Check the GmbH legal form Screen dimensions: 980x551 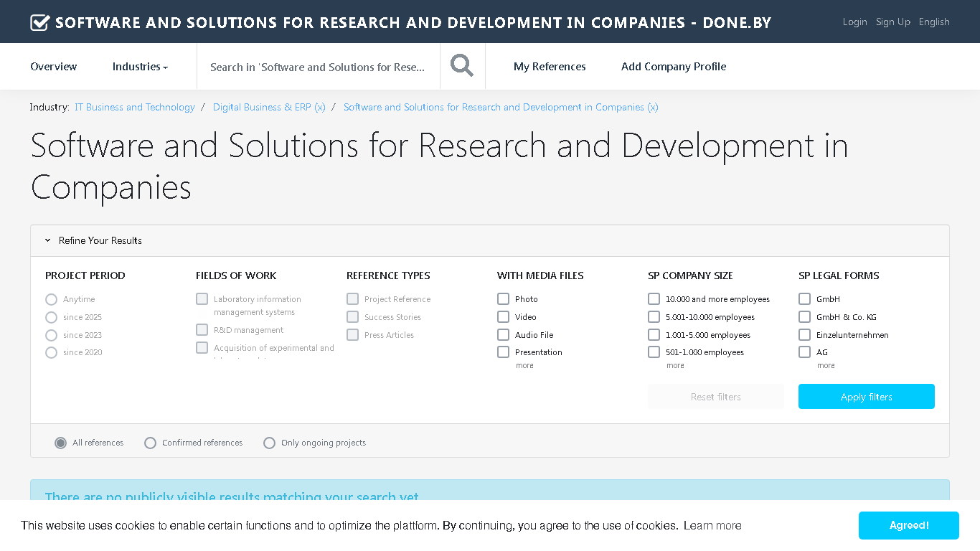coord(805,299)
